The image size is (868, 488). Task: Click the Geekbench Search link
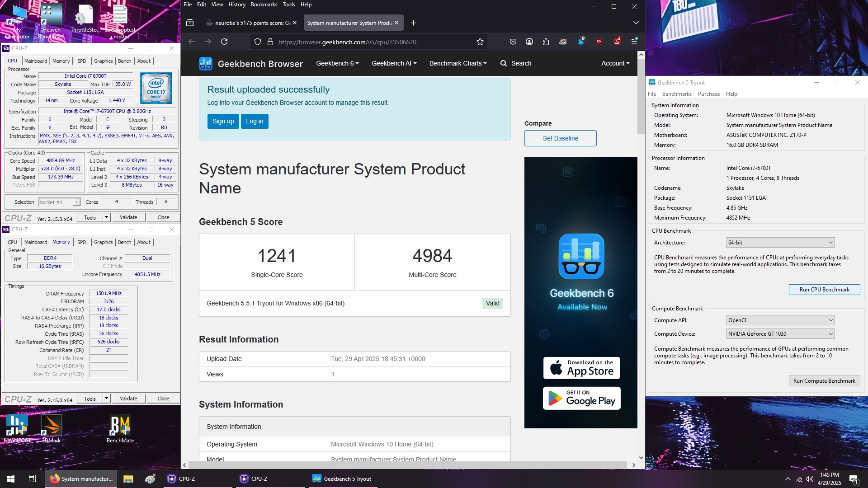coord(516,63)
